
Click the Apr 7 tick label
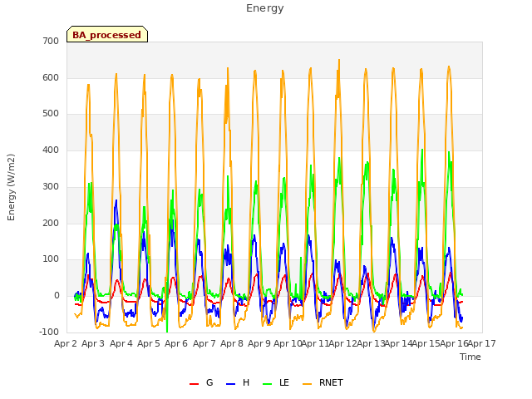coord(204,343)
